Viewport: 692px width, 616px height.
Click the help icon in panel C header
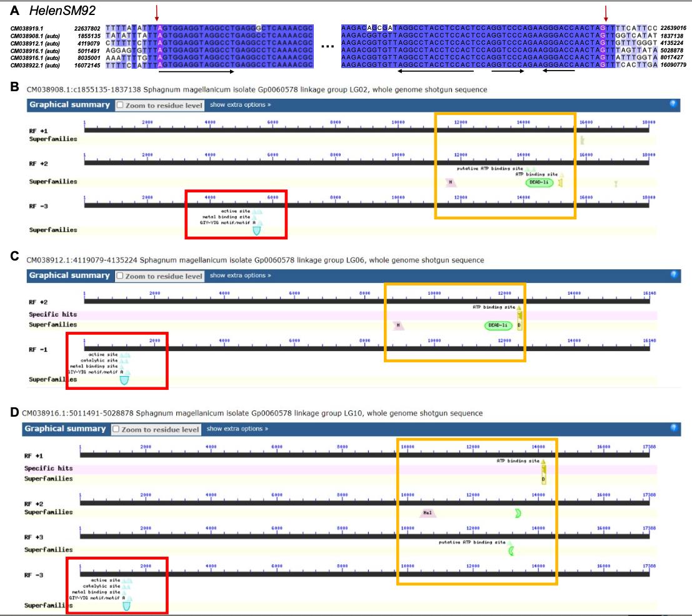tap(673, 275)
